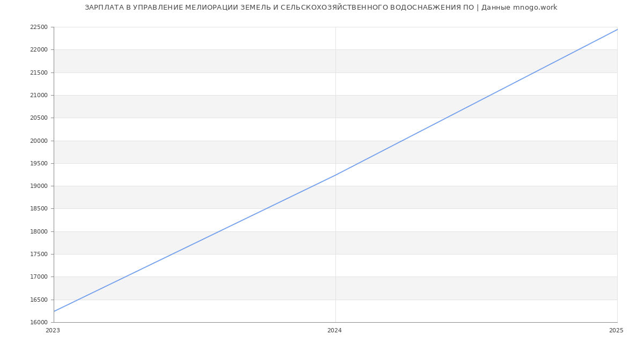Viewport: 644px width, 349px height.
Task: Click the blue line's 2024 data point
Action: [x=335, y=175]
